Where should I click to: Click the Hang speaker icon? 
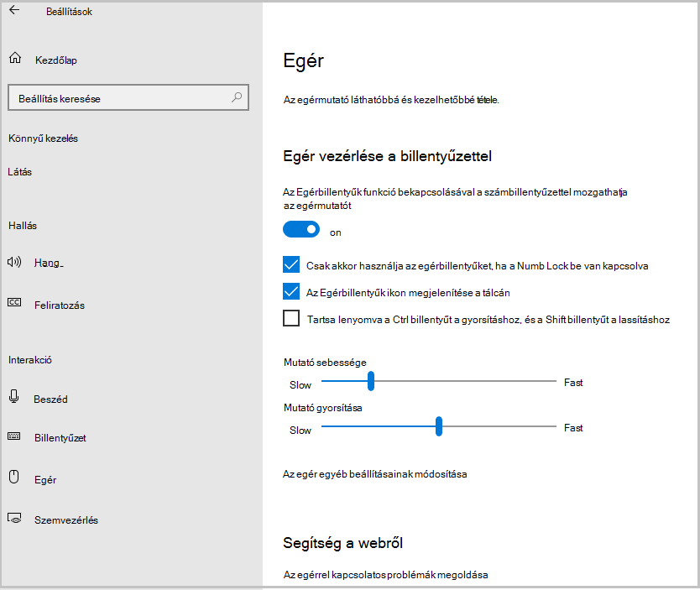[14, 262]
